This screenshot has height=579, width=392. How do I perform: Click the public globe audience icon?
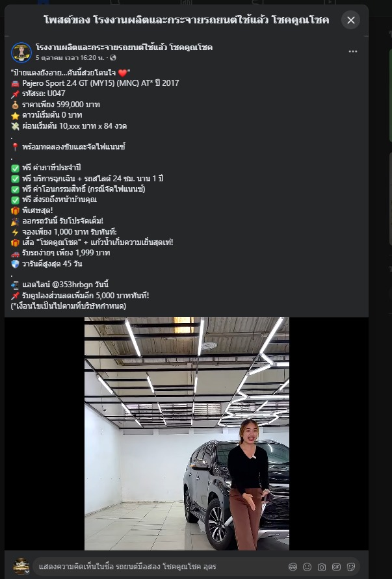[113, 58]
